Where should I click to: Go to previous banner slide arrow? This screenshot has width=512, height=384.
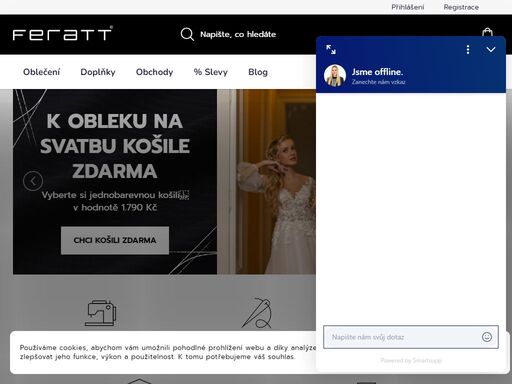(33, 181)
